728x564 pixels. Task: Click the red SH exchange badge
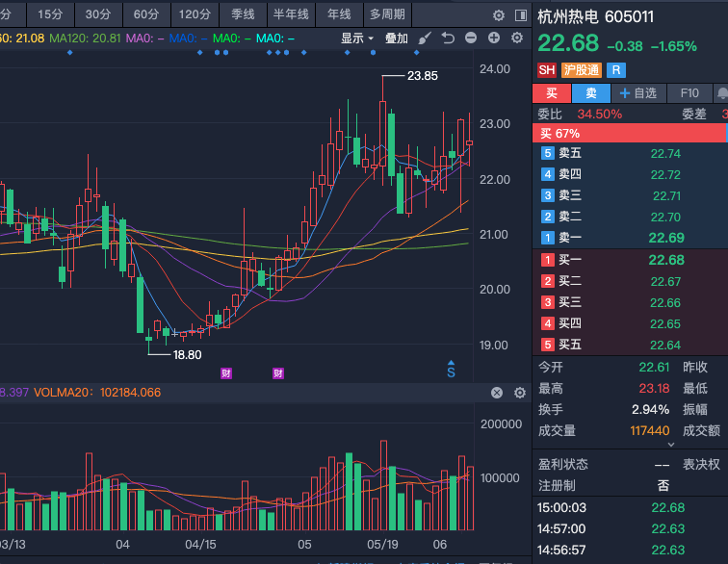click(547, 70)
